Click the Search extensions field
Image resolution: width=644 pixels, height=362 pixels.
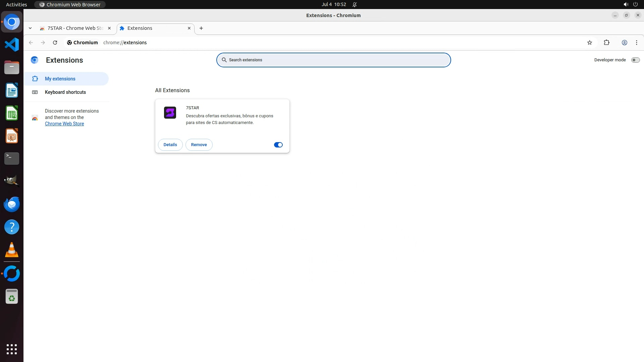tap(333, 60)
